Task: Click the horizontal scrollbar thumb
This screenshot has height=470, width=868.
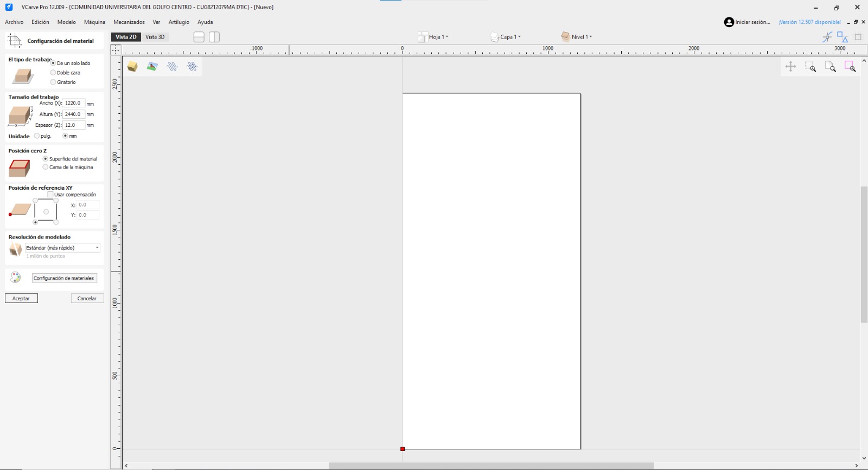Action: pyautogui.click(x=491, y=466)
